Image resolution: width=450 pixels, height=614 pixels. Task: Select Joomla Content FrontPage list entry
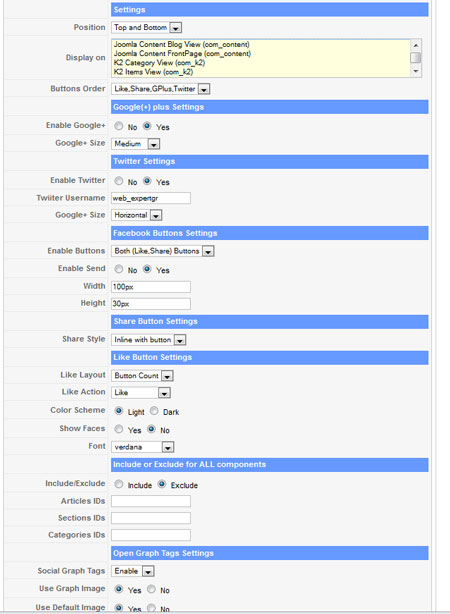pyautogui.click(x=182, y=53)
